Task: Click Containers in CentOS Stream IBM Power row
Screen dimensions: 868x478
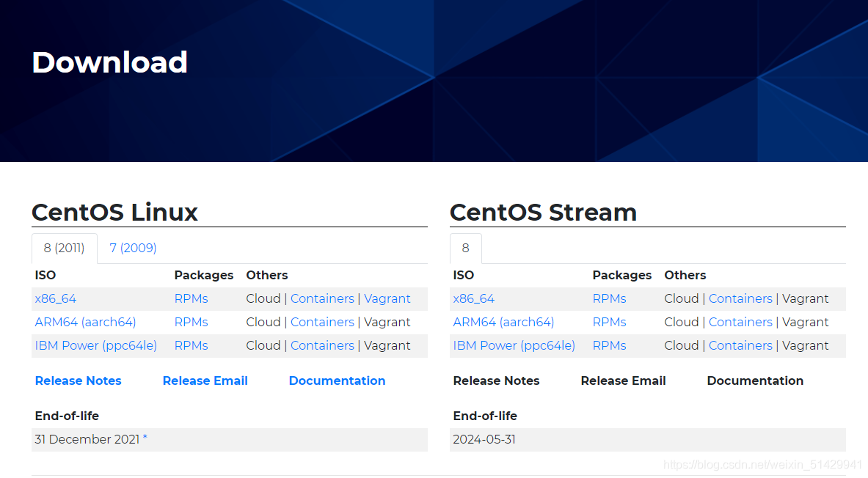Action: tap(740, 345)
